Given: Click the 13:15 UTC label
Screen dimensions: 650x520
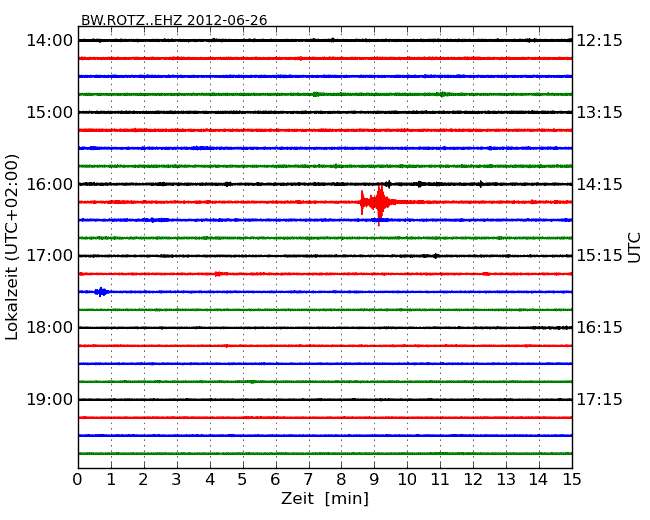Looking at the screenshot, I should [x=600, y=112].
